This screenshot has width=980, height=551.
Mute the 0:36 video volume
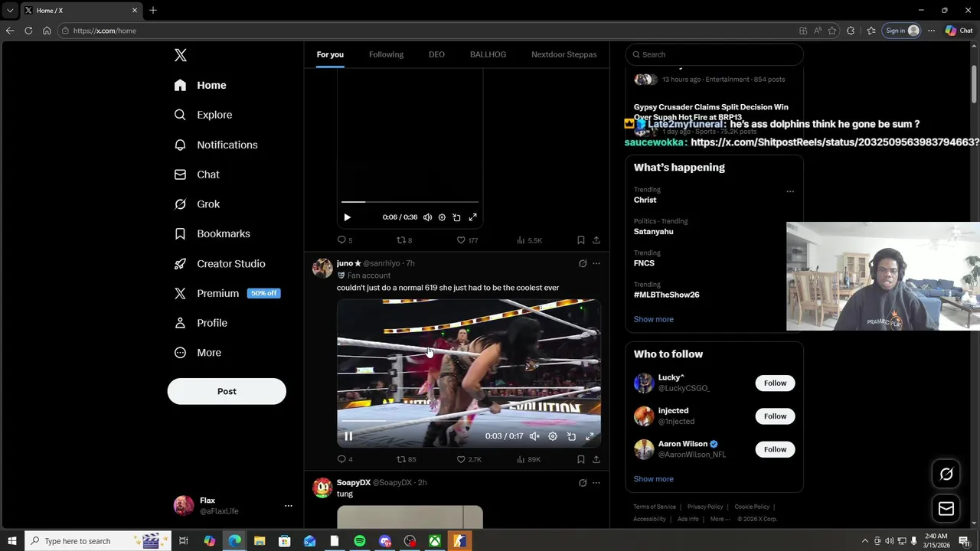point(427,217)
